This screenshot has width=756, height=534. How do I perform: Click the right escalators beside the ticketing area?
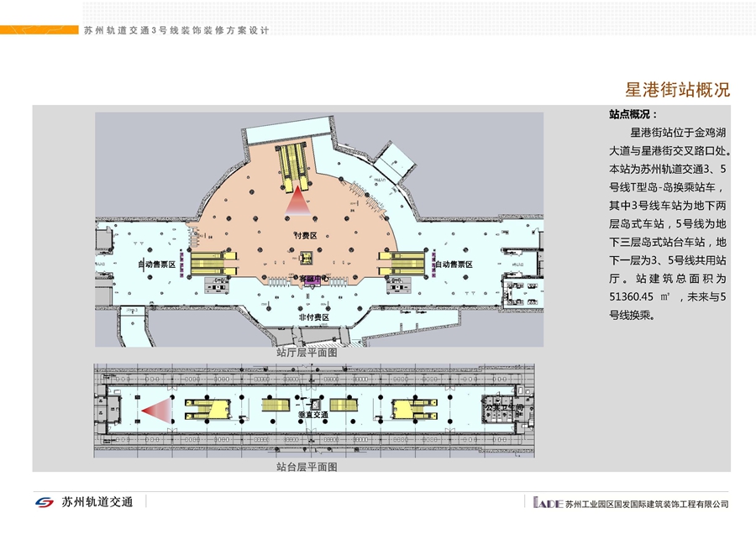(x=402, y=263)
